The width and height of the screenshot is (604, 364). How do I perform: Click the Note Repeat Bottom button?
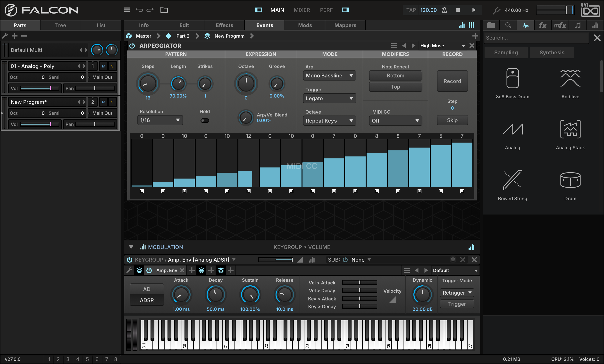395,75
